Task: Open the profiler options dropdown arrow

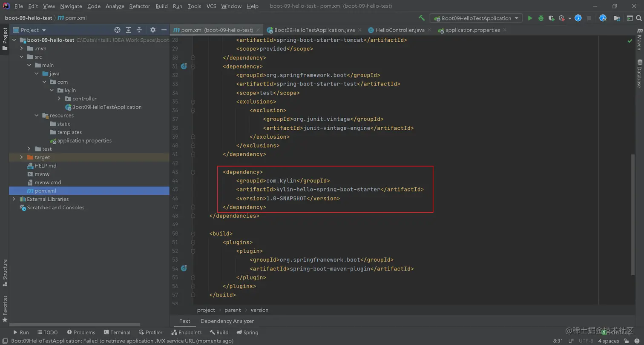Action: 569,18
